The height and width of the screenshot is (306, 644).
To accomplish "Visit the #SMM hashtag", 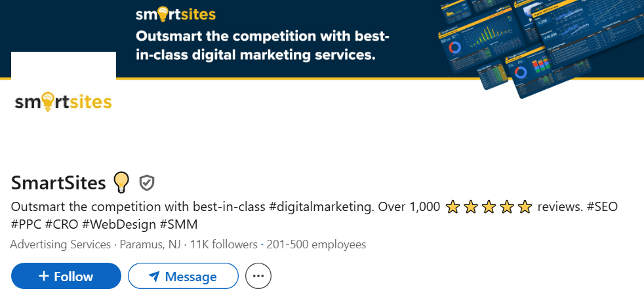I will point(178,224).
